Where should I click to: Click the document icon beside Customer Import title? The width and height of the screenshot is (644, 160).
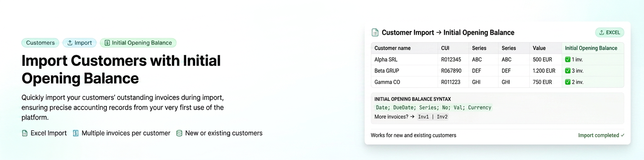pos(375,32)
